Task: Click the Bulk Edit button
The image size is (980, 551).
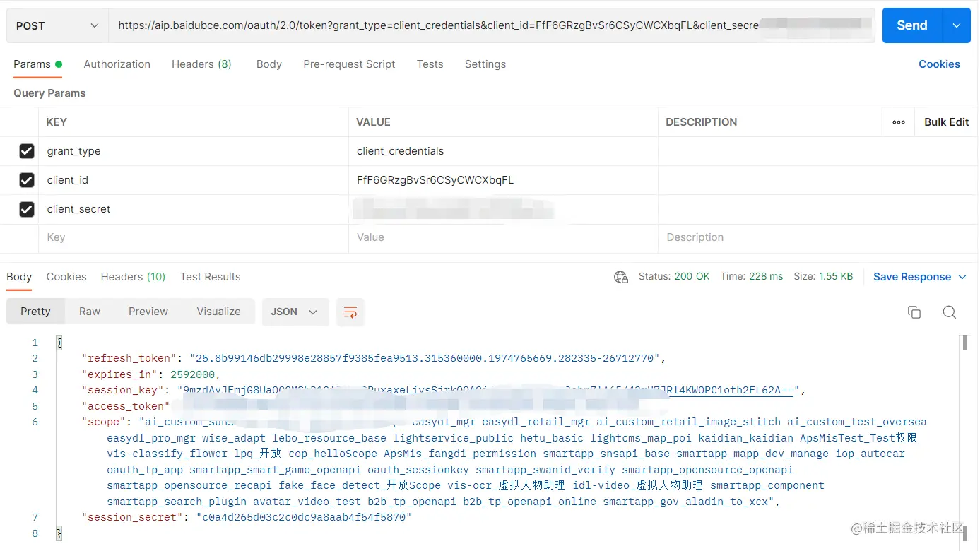Action: point(946,122)
